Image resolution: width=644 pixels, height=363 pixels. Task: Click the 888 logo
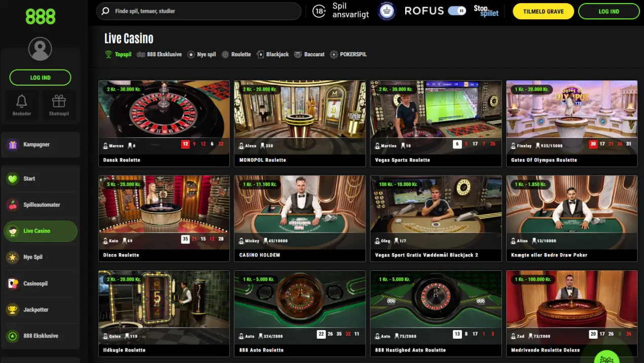(x=40, y=17)
